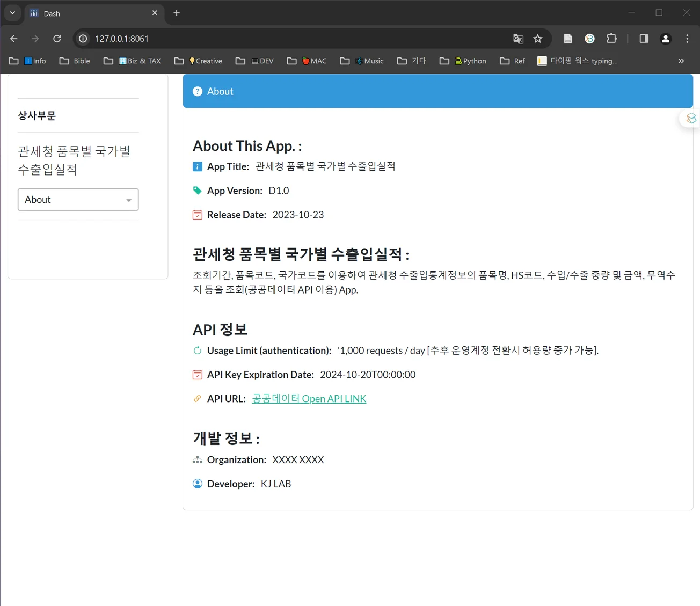This screenshot has height=606, width=700.
Task: Click the round globe extension icon
Action: tap(589, 39)
